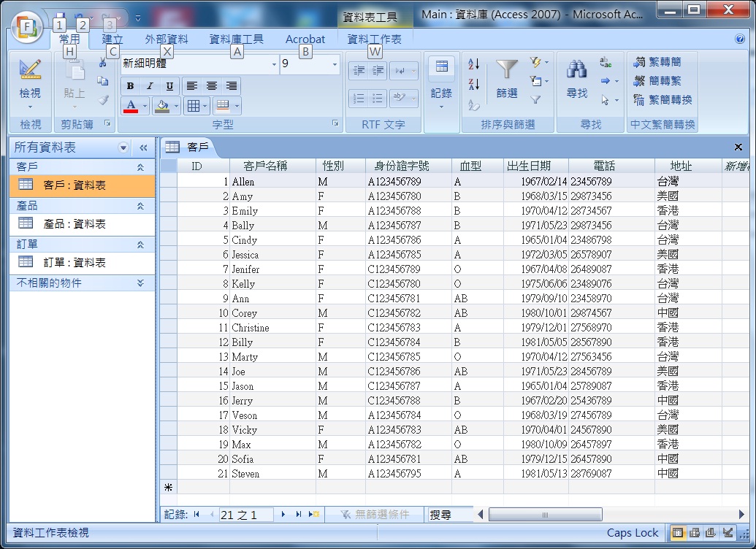
Task: Close the 客戶 table document
Action: pyautogui.click(x=738, y=147)
